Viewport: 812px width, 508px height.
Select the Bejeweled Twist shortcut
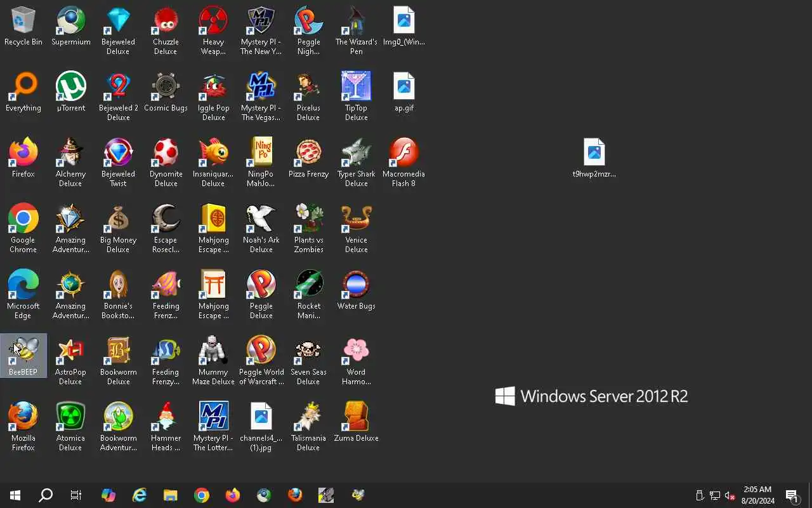(x=118, y=163)
